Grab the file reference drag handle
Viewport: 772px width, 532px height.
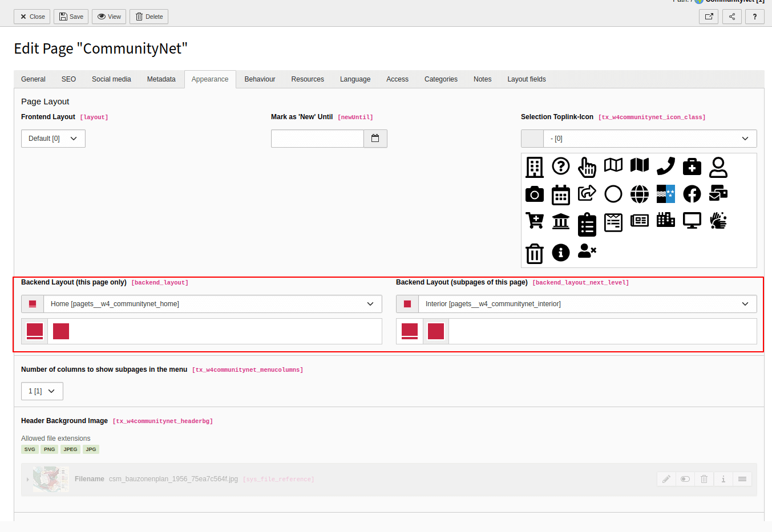[x=742, y=479]
